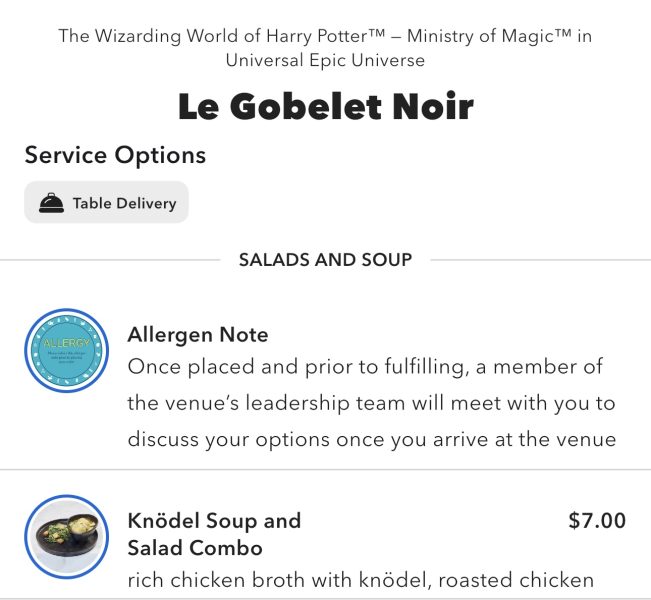Click the $7.00 price of the combo
The image size is (651, 600).
tap(596, 521)
